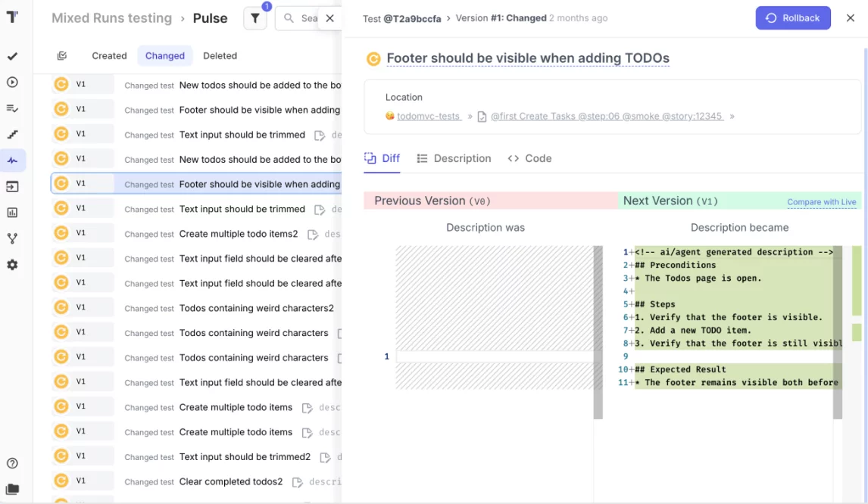
Task: Open the Tests checkmark icon in sidebar
Action: [12, 57]
